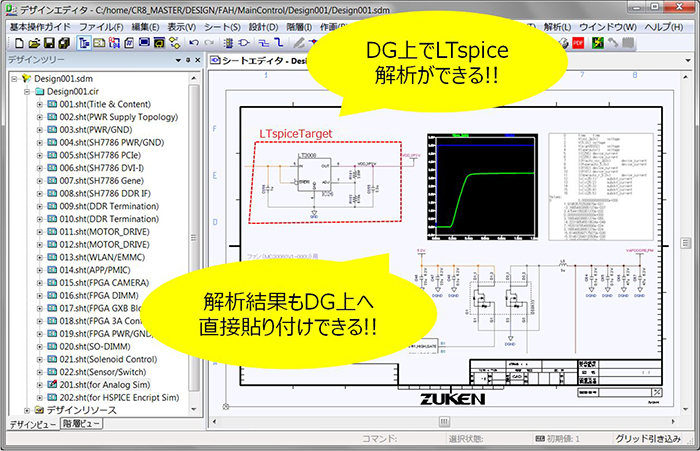
Task: Open the デザインツリー panel dropdown arrow
Action: (x=178, y=60)
